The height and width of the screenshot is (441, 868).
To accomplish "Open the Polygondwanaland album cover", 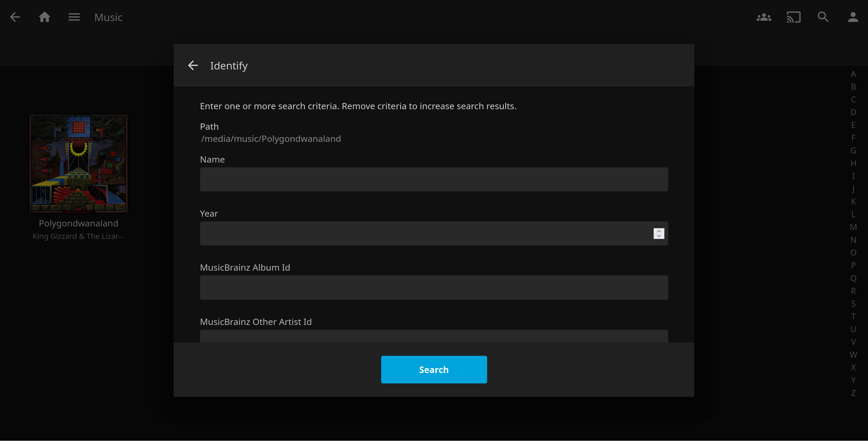I will [78, 164].
